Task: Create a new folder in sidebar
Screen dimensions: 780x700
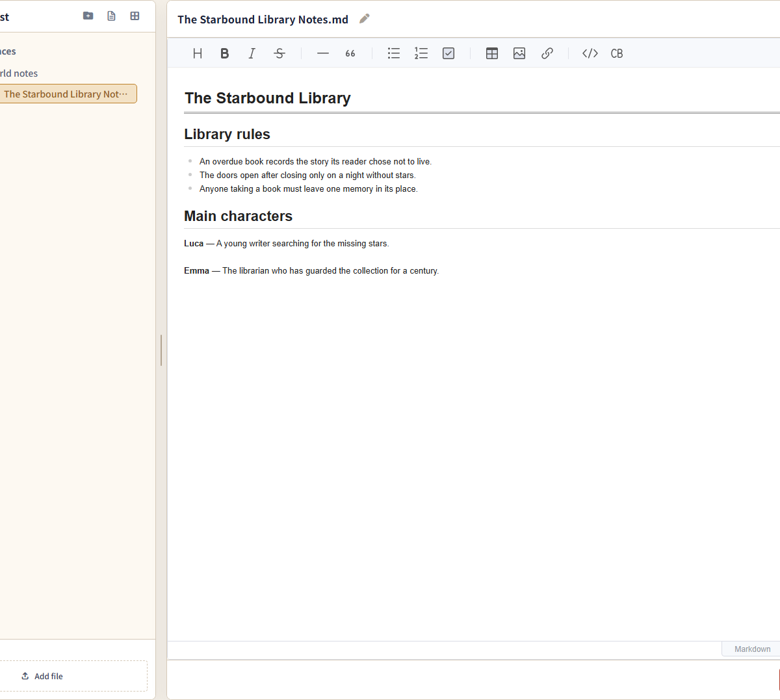Action: [88, 16]
